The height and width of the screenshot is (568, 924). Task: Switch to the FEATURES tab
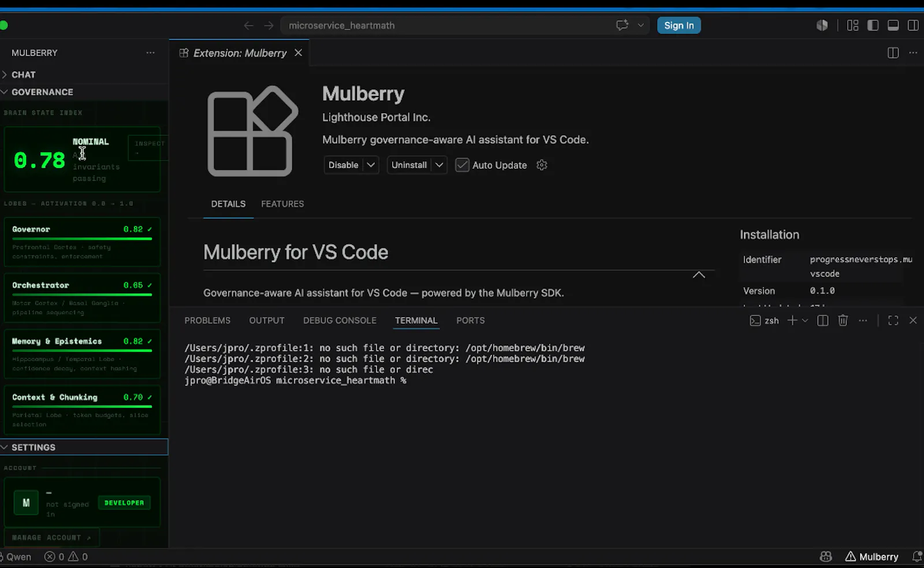(282, 204)
